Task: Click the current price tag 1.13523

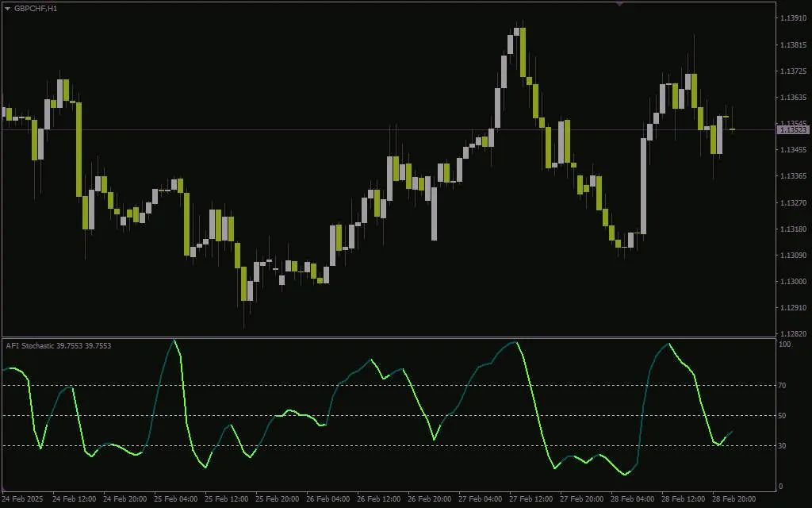Action: click(793, 129)
